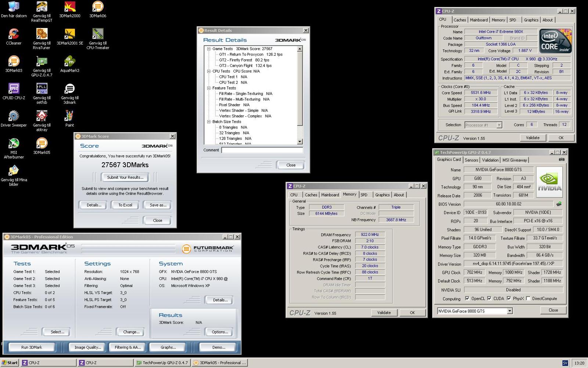
Task: Click Save as button in 3DMark Score
Action: (x=158, y=205)
